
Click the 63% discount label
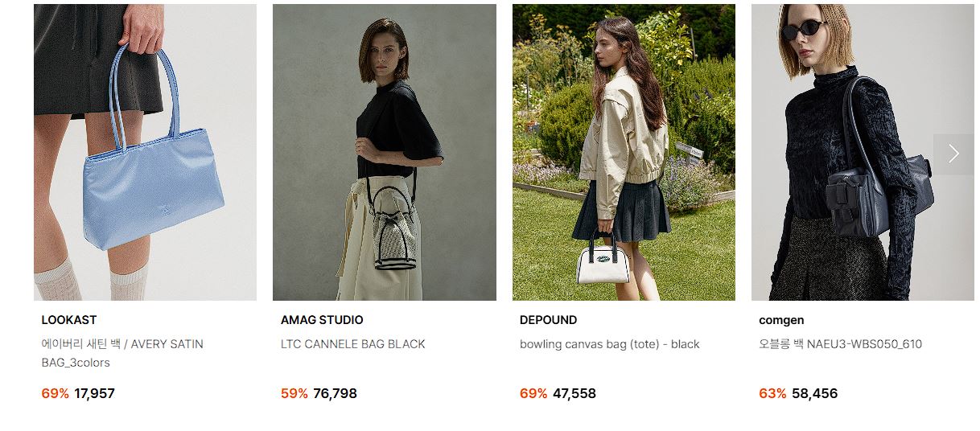[x=772, y=394]
